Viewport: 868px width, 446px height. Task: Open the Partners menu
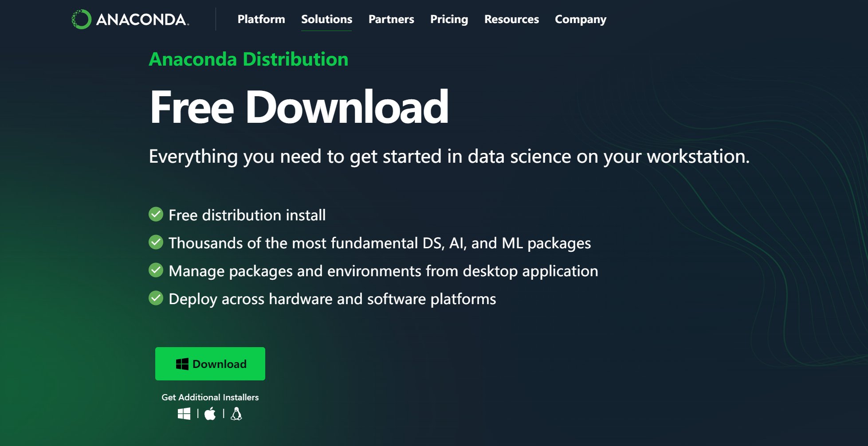[391, 19]
